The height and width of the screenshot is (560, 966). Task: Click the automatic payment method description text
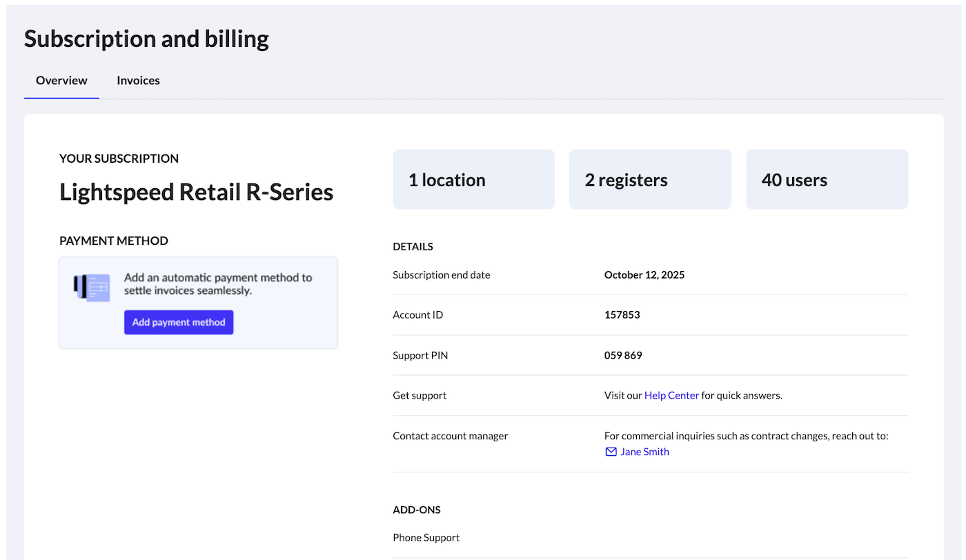click(217, 284)
